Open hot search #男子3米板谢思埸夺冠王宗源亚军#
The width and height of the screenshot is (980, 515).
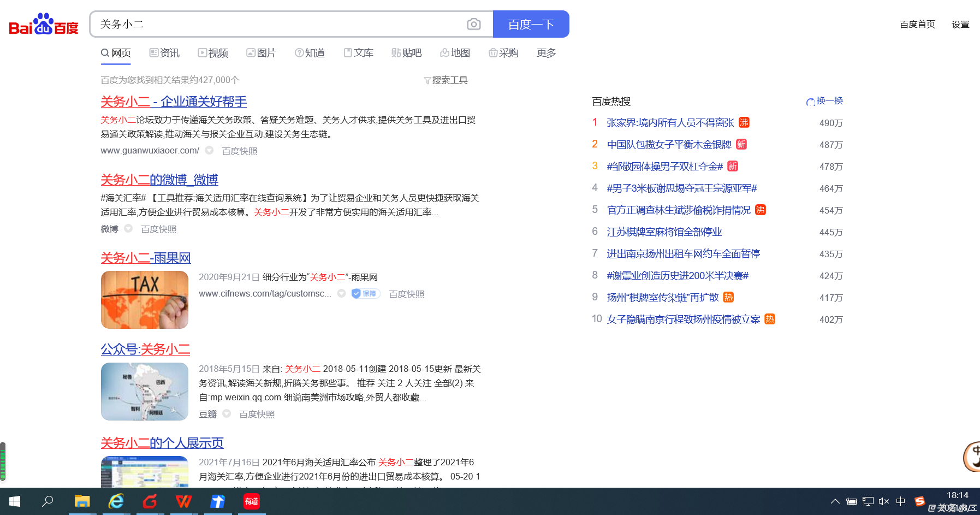pyautogui.click(x=682, y=188)
